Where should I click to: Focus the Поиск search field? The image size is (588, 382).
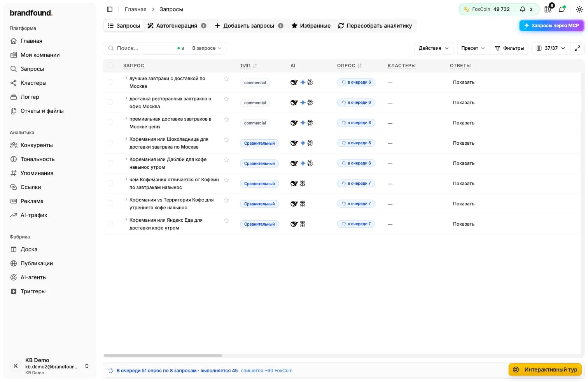point(144,48)
